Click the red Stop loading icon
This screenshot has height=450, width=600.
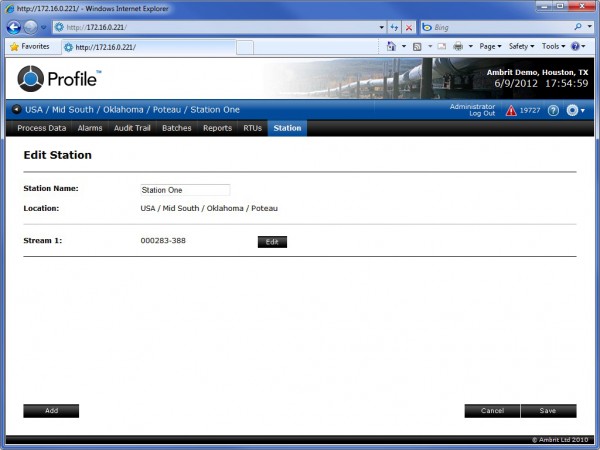coord(409,28)
